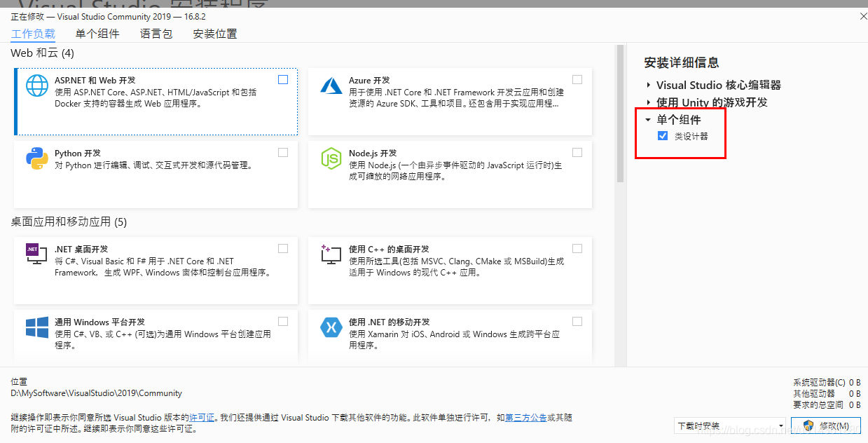Click the 位置 label
Image resolution: width=868 pixels, height=443 pixels.
point(19,382)
